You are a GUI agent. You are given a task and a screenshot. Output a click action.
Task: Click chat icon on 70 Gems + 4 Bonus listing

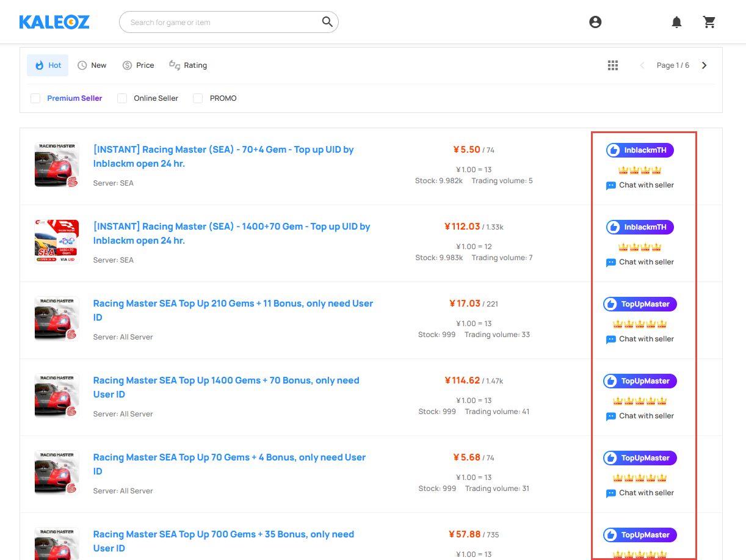(610, 493)
